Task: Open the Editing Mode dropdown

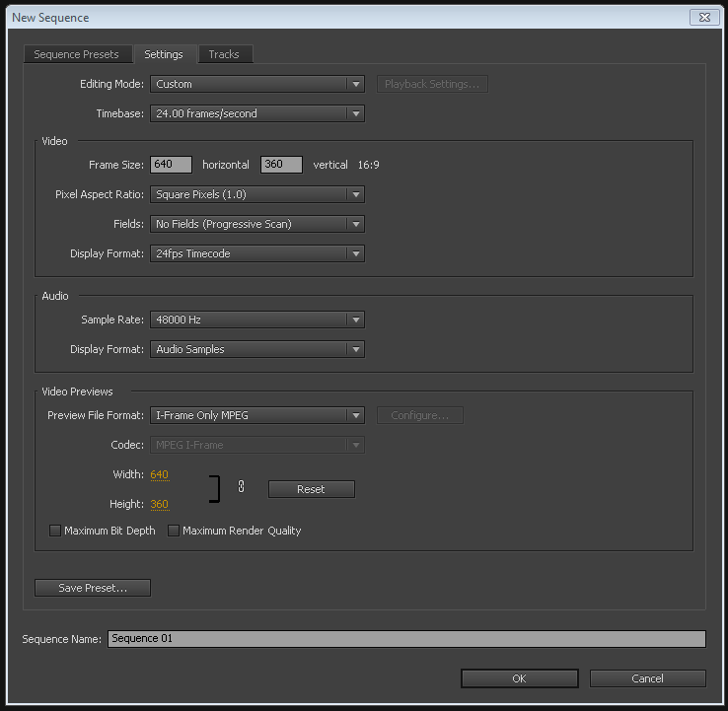Action: tap(257, 84)
